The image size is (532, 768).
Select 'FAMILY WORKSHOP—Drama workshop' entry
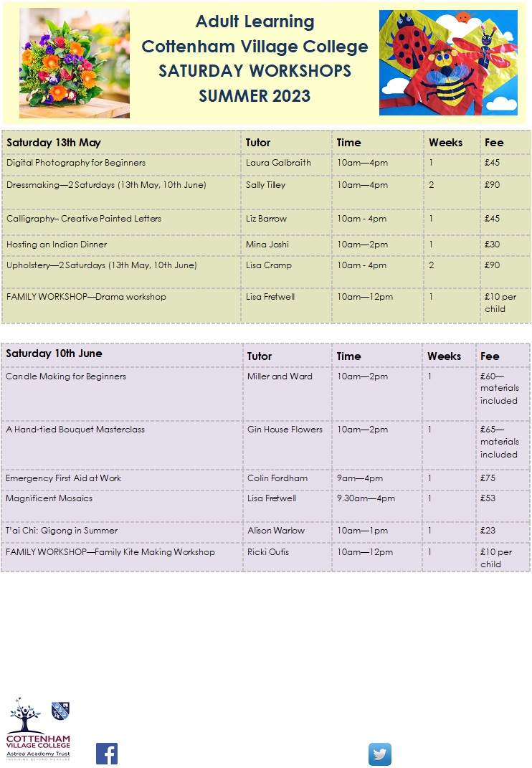pyautogui.click(x=86, y=297)
